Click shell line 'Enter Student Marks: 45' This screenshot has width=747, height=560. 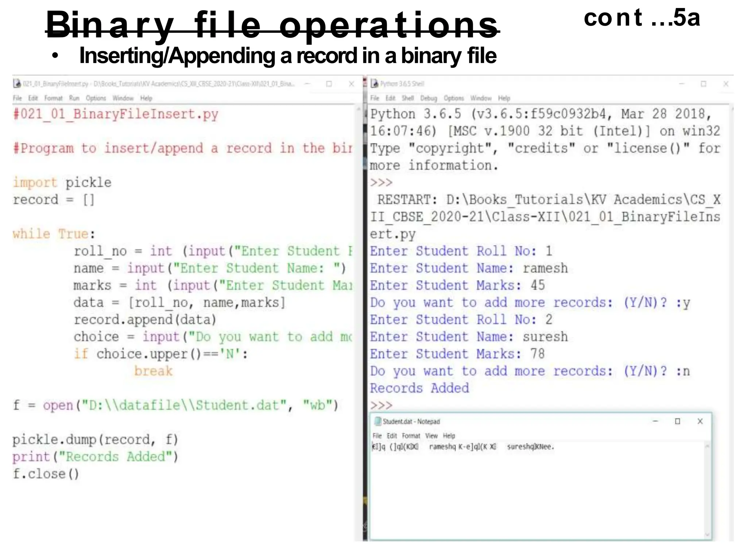click(457, 285)
